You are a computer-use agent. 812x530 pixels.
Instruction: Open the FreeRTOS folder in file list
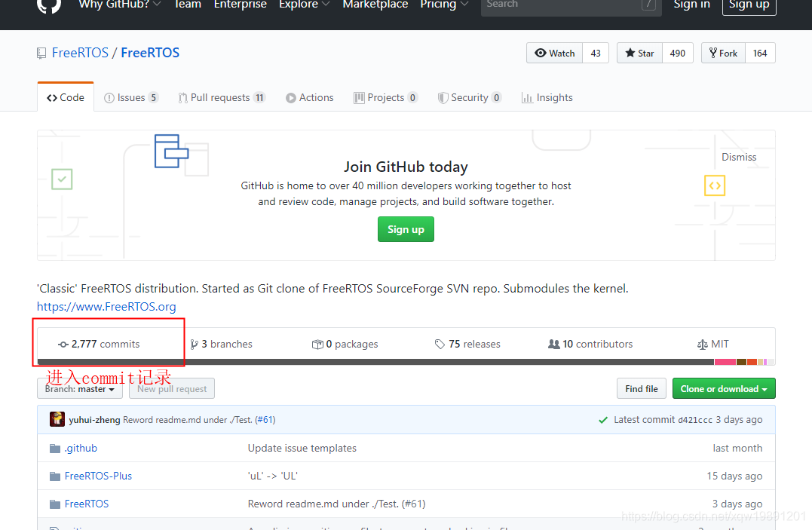click(x=87, y=504)
